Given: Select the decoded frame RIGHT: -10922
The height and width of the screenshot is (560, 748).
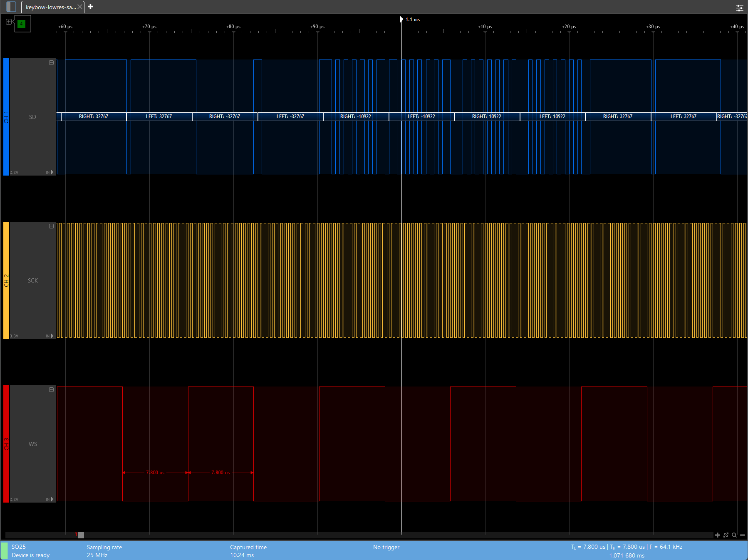Looking at the screenshot, I should pyautogui.click(x=356, y=116).
